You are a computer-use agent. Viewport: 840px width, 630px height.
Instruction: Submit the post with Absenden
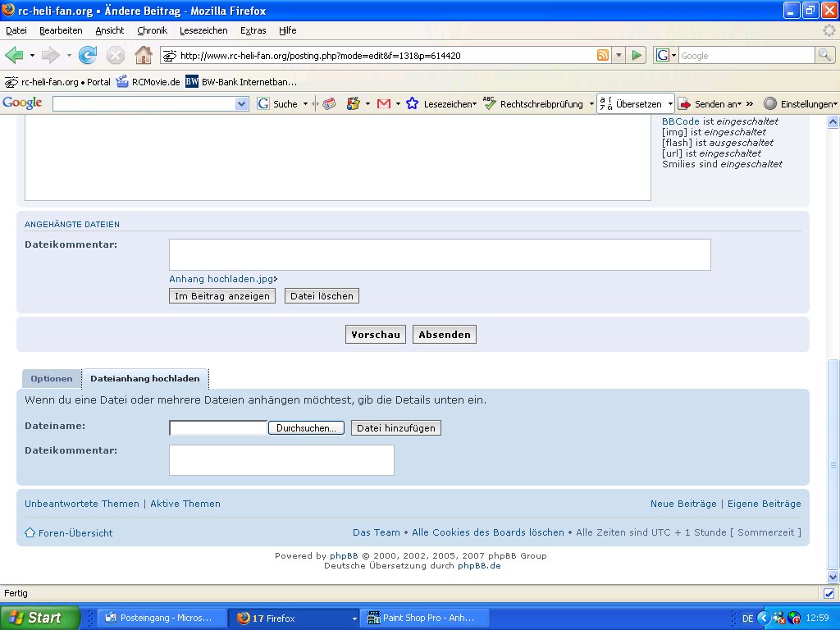click(445, 335)
